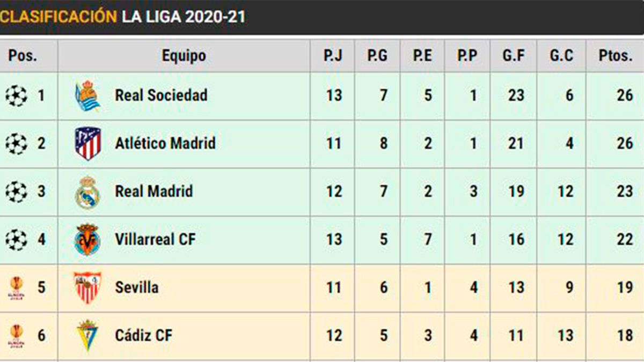The height and width of the screenshot is (362, 644).
Task: Open the Real Madrid team link
Action: (x=153, y=192)
